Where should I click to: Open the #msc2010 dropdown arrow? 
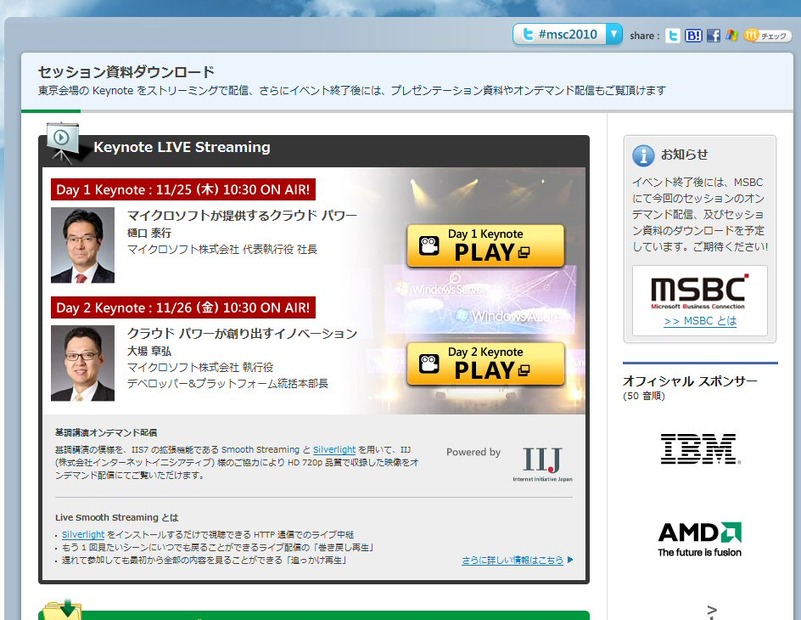(x=614, y=34)
